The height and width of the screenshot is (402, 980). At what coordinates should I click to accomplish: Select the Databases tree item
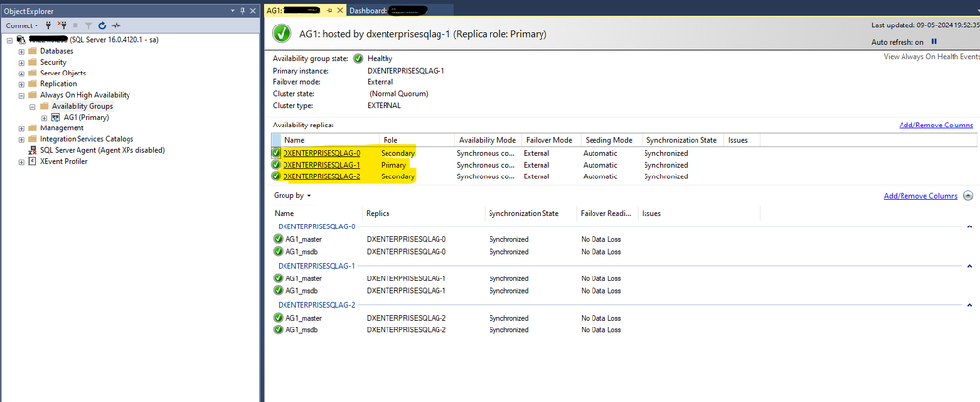pyautogui.click(x=56, y=51)
